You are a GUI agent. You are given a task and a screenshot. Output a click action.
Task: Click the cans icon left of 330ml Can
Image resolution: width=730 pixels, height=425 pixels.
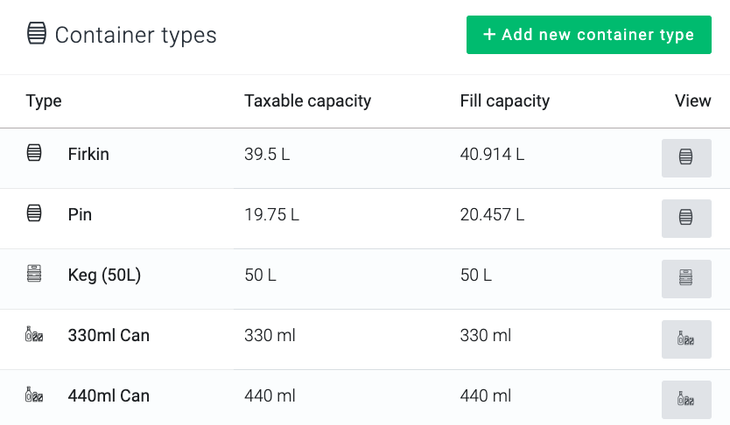click(x=34, y=335)
